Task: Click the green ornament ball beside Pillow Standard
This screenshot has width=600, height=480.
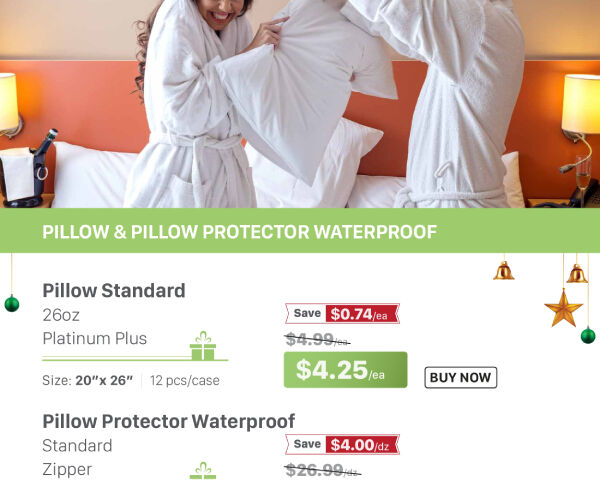Action: [x=12, y=304]
